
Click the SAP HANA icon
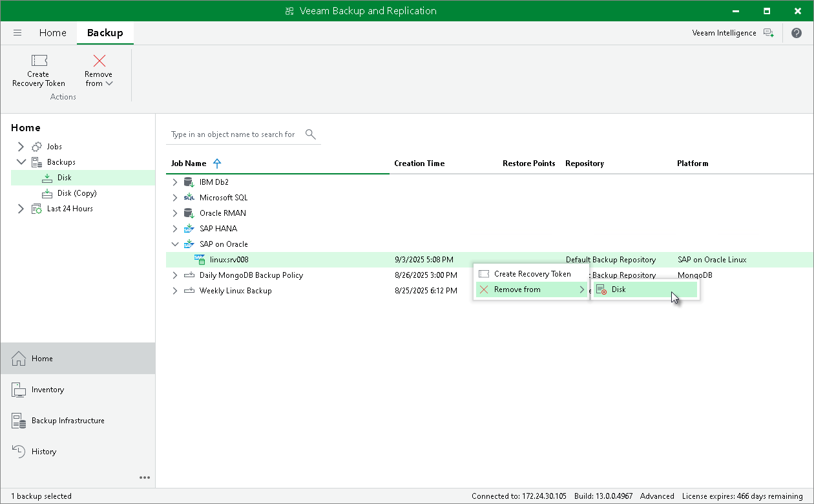point(189,229)
